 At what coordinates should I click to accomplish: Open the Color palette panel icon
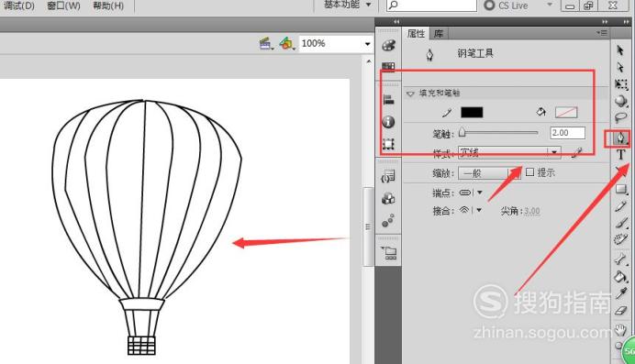tap(388, 45)
